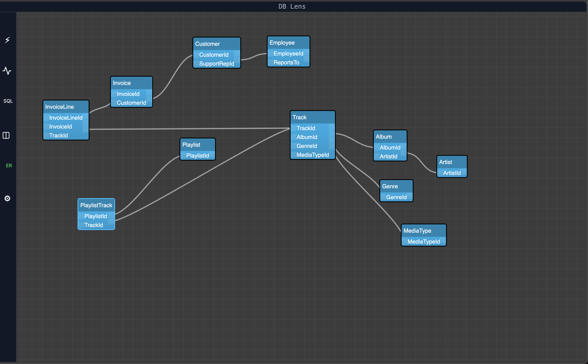Image resolution: width=588 pixels, height=364 pixels.
Task: Select the Invoice table header
Action: 131,83
